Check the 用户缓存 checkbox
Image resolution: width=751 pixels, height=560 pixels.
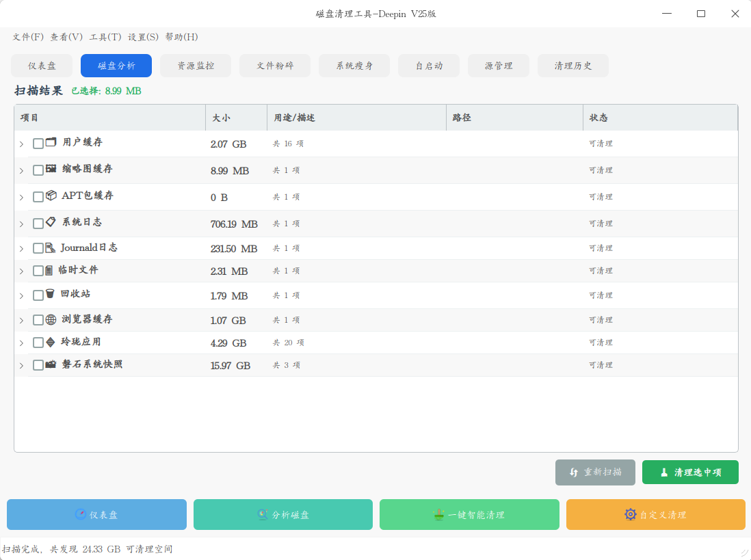tap(38, 143)
